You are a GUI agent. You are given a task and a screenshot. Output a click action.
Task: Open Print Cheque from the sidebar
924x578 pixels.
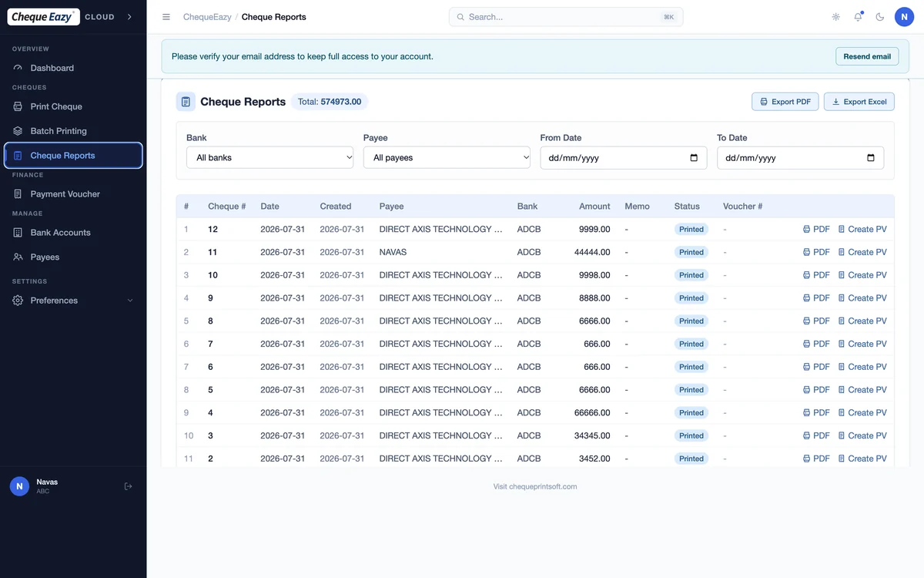pyautogui.click(x=73, y=106)
